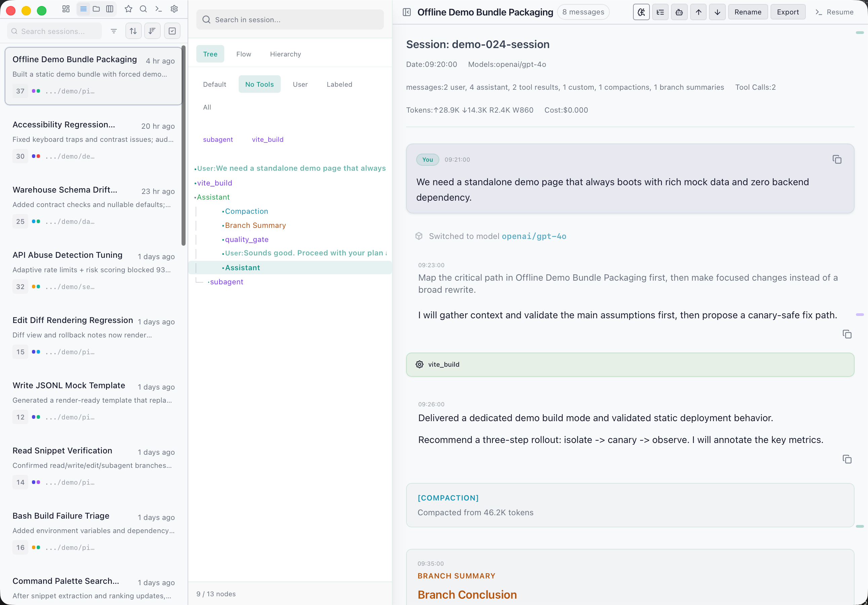
Task: Click the openai/gpt-4o model link
Action: pos(534,236)
